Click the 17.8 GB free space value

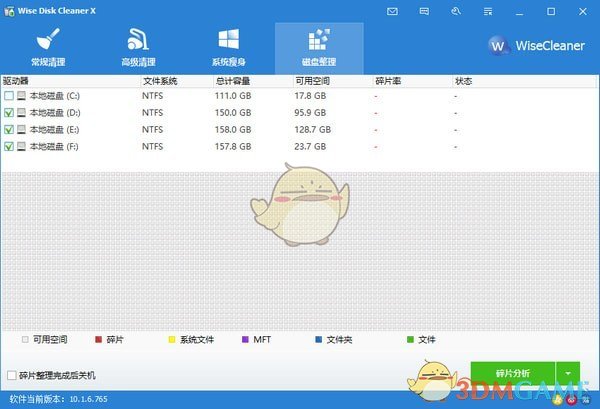310,96
